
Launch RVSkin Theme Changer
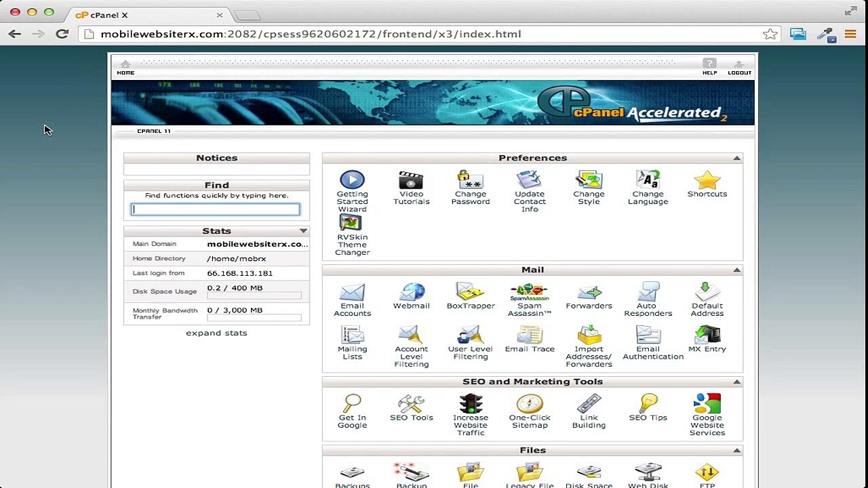click(352, 235)
